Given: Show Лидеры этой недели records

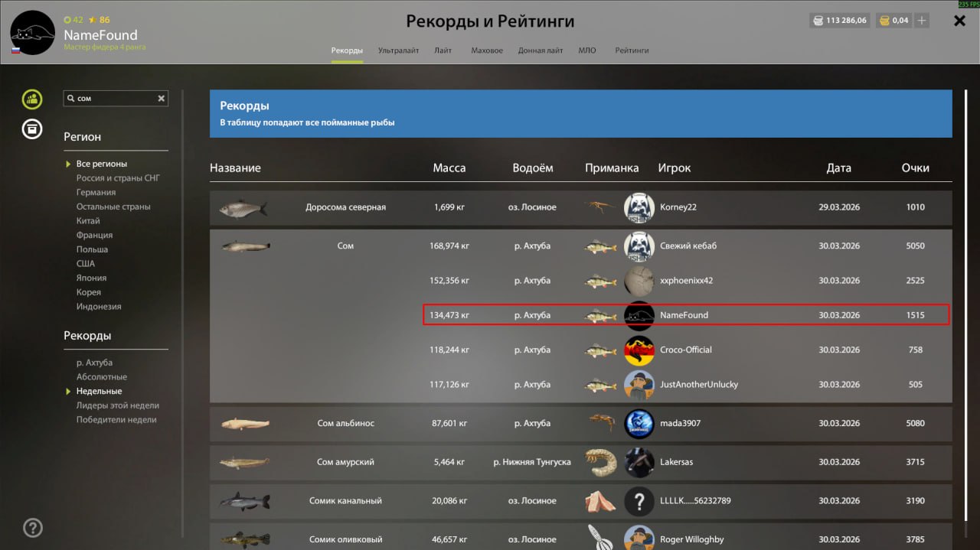Looking at the screenshot, I should pos(118,405).
